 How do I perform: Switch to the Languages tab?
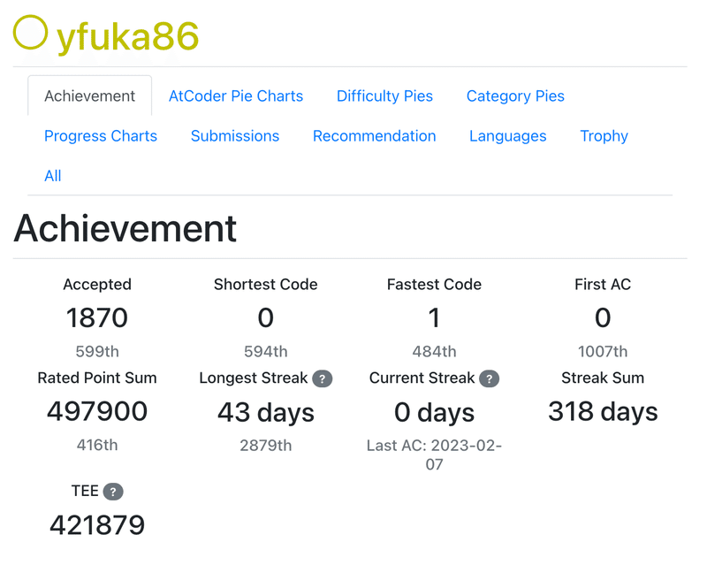tap(508, 136)
